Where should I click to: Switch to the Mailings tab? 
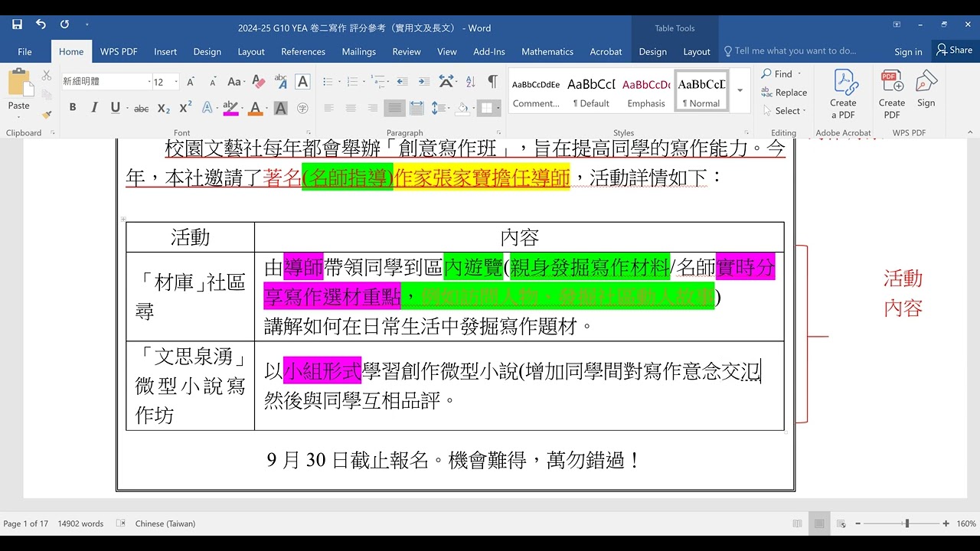pos(359,51)
